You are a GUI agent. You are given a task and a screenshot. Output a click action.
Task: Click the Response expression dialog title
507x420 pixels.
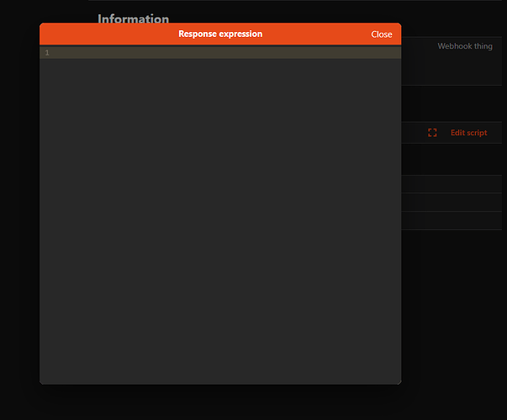coord(220,34)
